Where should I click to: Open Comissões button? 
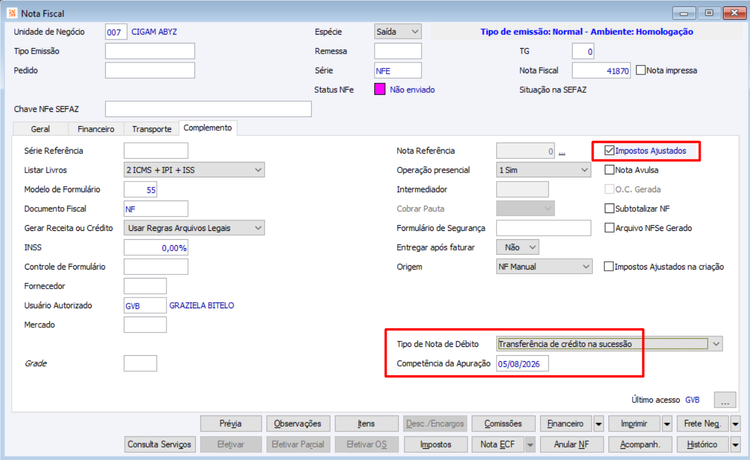pyautogui.click(x=503, y=424)
